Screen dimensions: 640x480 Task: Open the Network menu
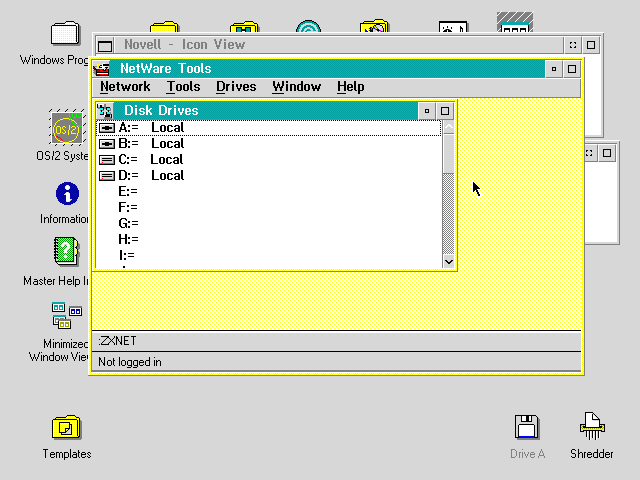tap(125, 87)
